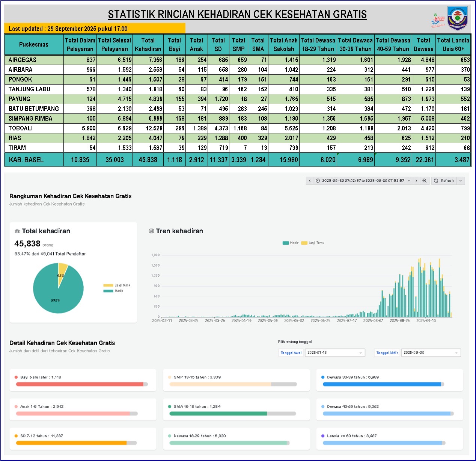Screen dimensions: 476x461
Task: Click the Refresh button
Action: 444,181
